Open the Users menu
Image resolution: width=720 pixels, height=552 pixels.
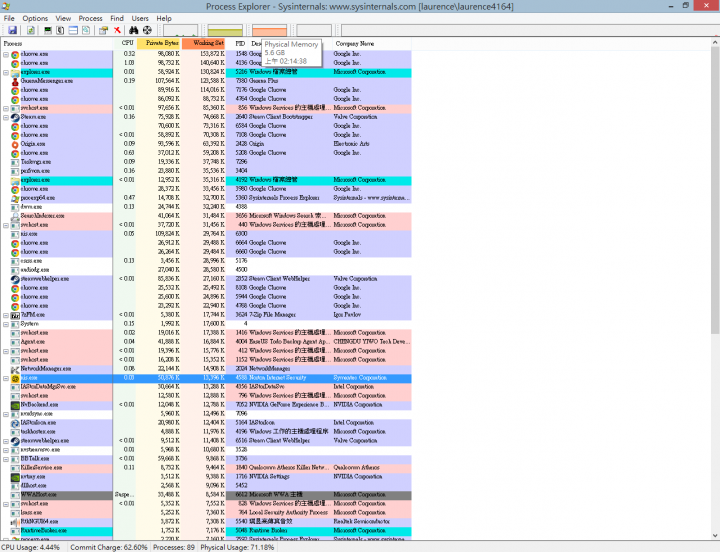[140, 18]
